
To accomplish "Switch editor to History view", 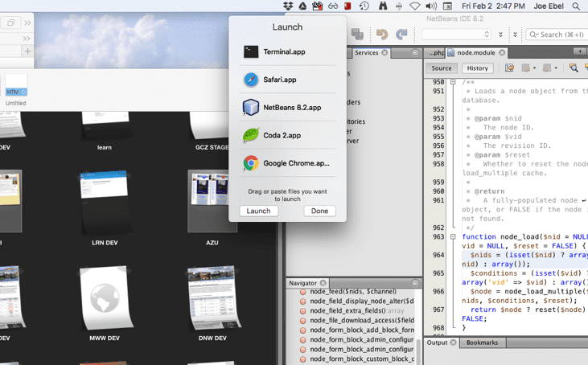I will coord(477,68).
